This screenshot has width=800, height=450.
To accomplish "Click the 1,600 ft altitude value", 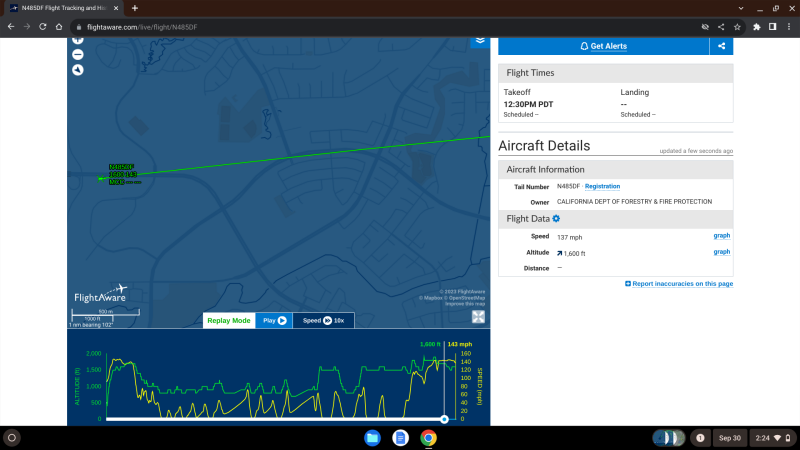I will pyautogui.click(x=574, y=253).
